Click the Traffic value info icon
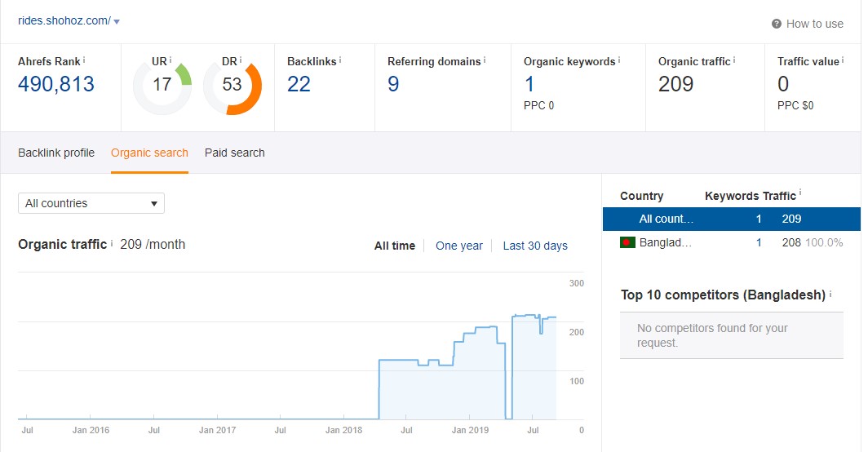Screen dimensions: 868x452 (843, 60)
